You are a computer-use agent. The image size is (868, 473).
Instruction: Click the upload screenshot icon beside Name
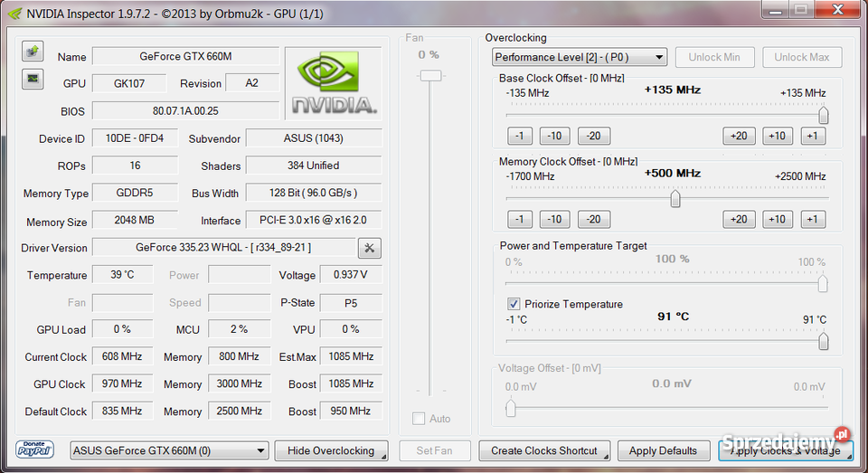pos(33,51)
